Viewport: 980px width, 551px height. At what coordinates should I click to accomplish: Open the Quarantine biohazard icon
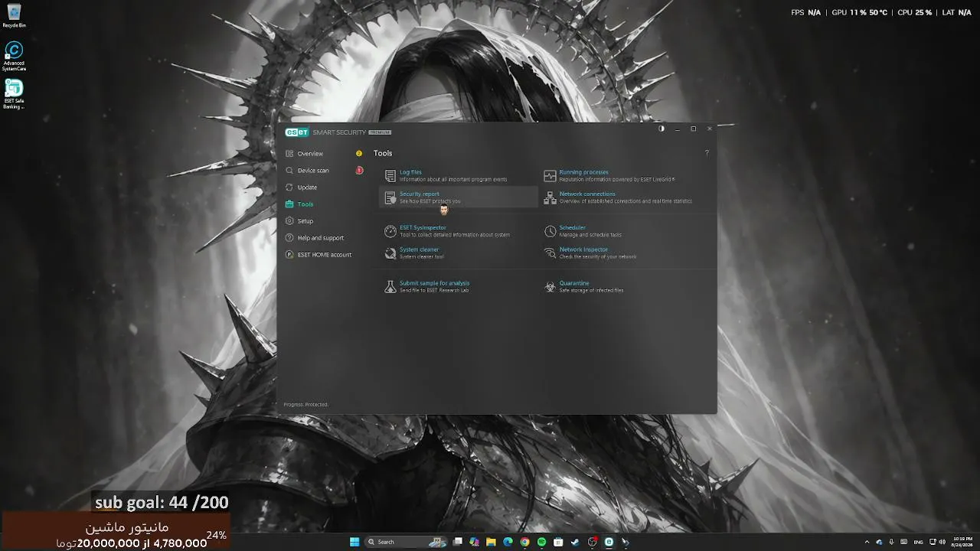point(550,286)
